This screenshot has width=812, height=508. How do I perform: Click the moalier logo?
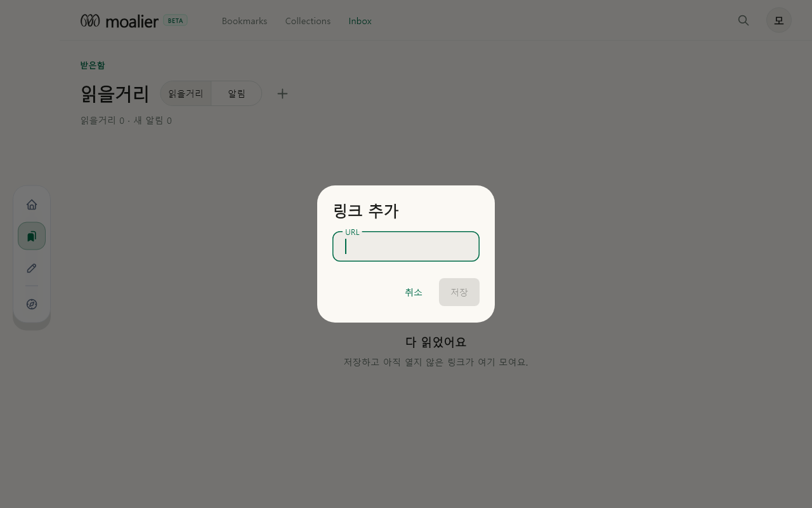[x=119, y=21]
